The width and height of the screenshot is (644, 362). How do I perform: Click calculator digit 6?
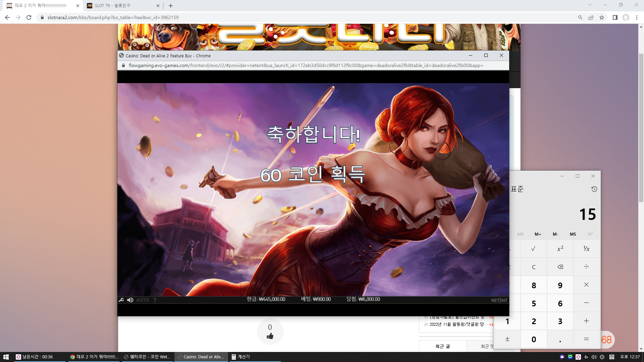[x=560, y=303]
